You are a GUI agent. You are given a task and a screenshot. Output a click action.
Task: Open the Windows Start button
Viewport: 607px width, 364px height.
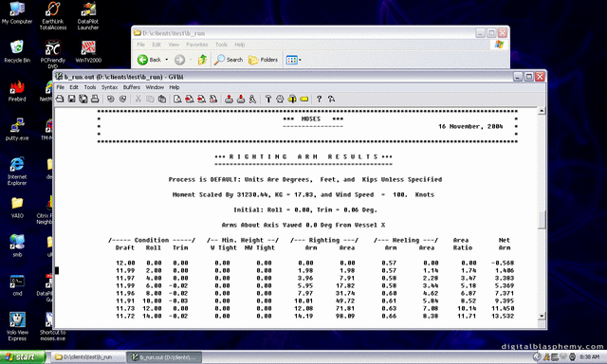22,357
